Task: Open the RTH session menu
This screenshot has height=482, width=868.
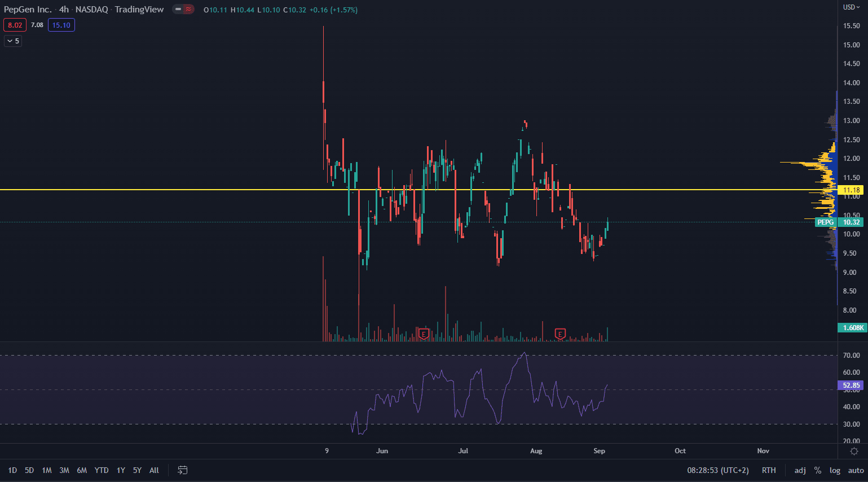Action: 769,470
